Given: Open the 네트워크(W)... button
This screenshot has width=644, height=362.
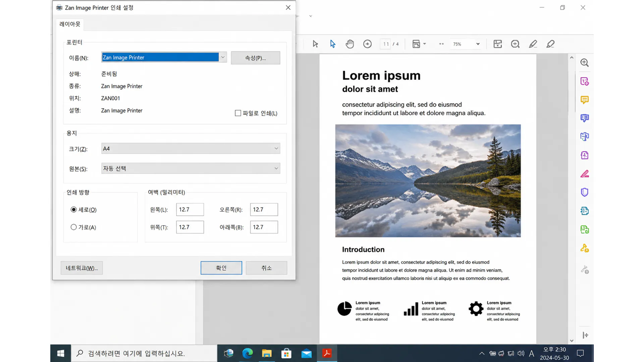Looking at the screenshot, I should pyautogui.click(x=82, y=268).
